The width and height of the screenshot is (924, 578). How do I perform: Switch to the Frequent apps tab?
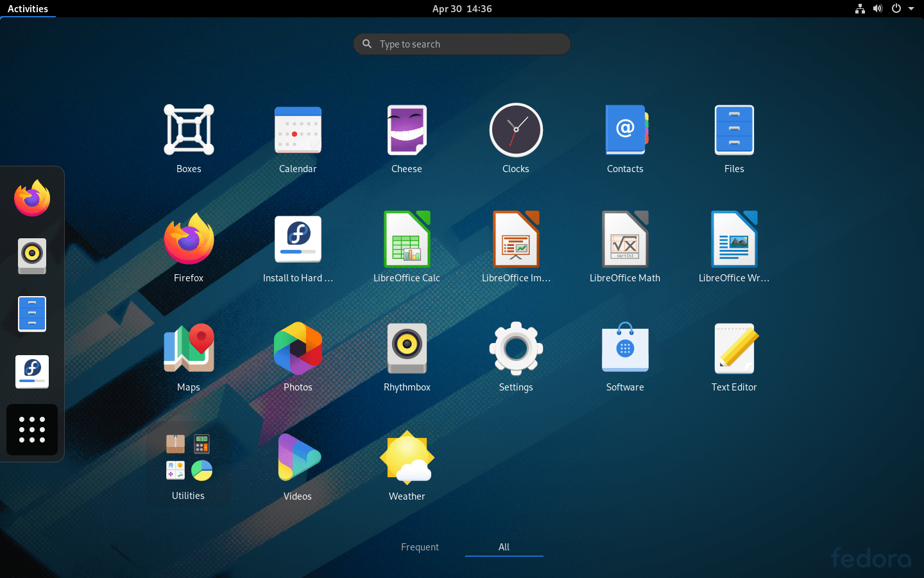pos(420,547)
